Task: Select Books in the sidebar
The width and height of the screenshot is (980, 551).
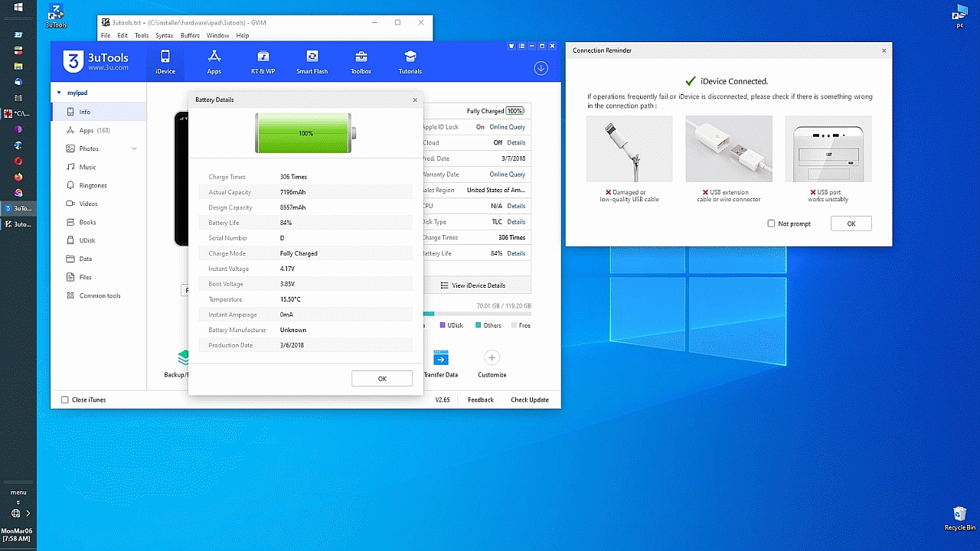Action: click(x=98, y=222)
